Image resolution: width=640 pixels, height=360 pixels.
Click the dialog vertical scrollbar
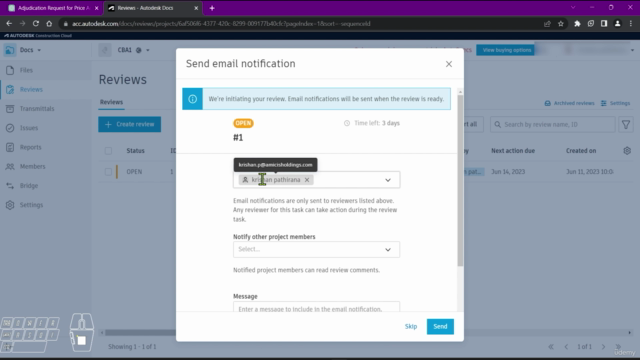(460, 180)
